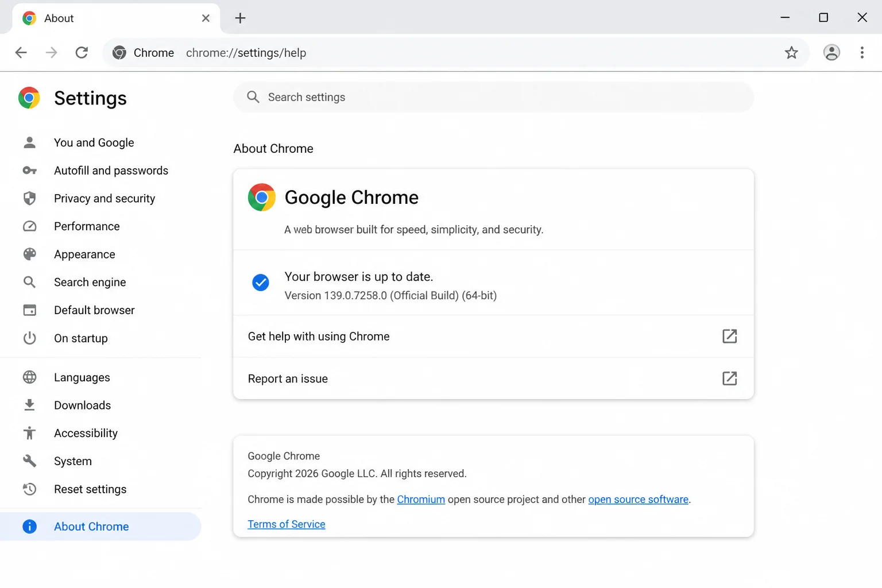Click the Chrome logo next to Settings
The image size is (882, 588).
(x=29, y=98)
